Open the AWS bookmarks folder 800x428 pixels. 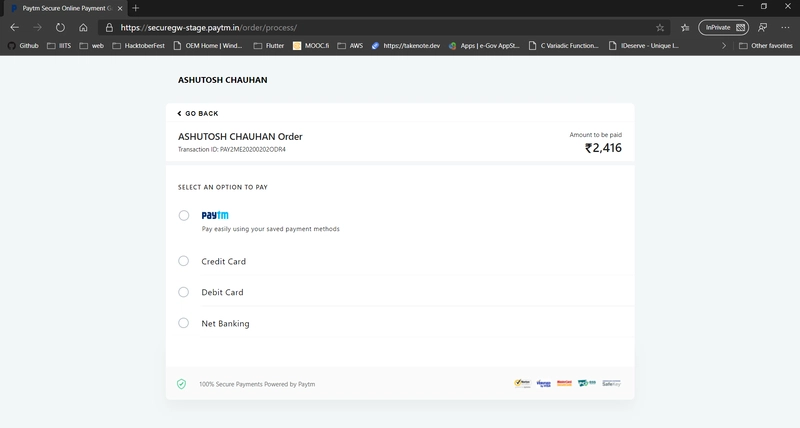351,45
